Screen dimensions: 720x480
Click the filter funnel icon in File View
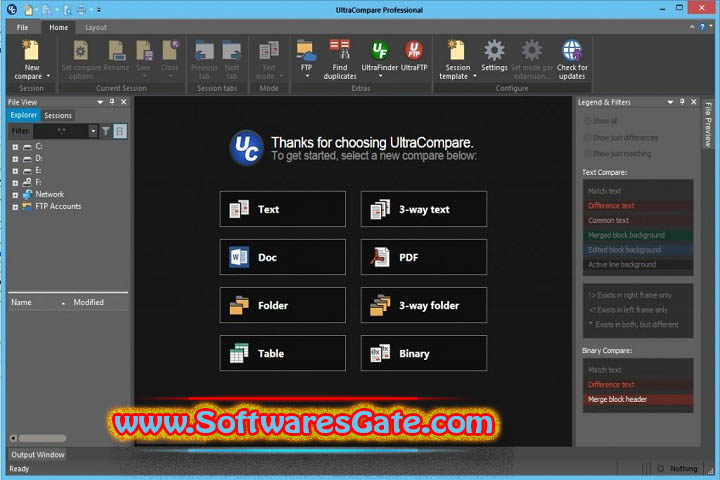(106, 131)
